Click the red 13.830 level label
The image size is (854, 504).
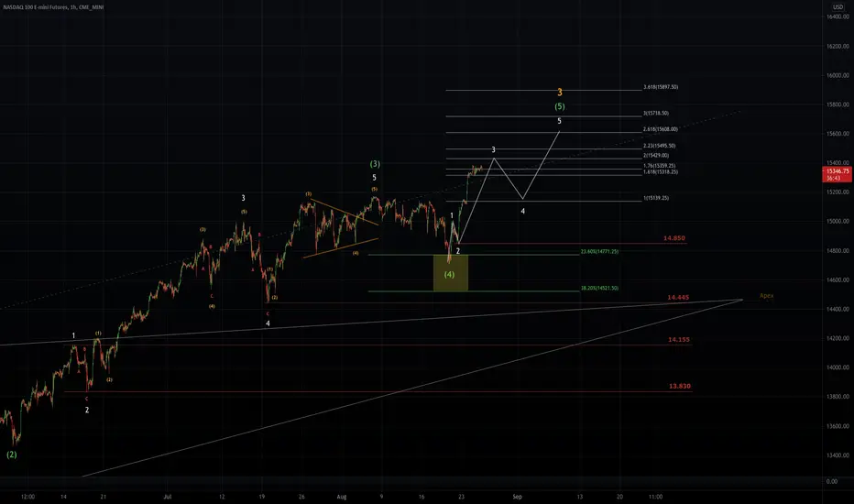680,387
